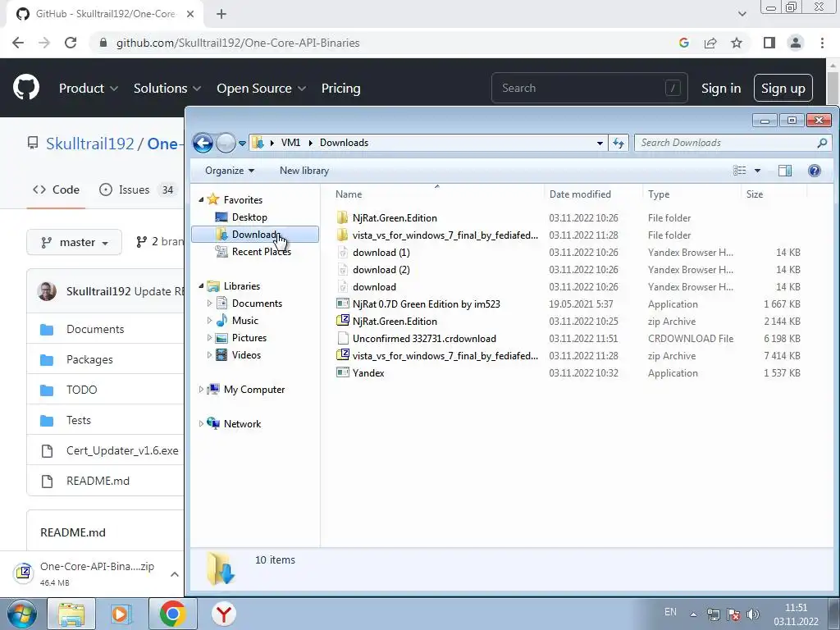Image resolution: width=840 pixels, height=630 pixels.
Task: Toggle Chrome side panel button
Action: 769,43
